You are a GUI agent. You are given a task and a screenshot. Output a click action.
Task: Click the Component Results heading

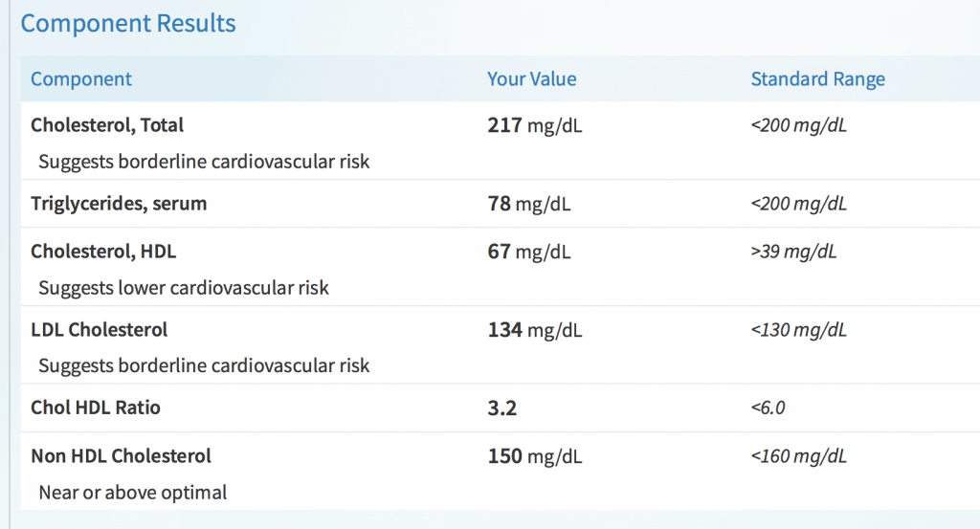click(128, 23)
